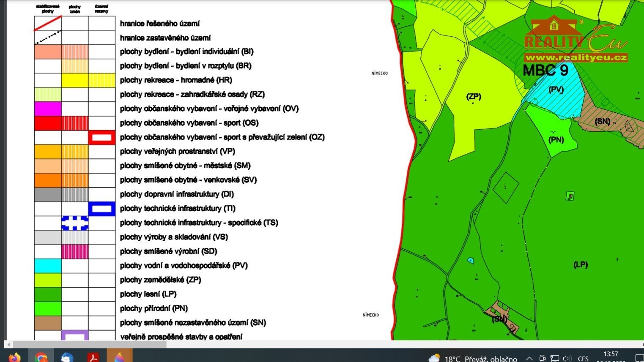Click the solid red OS sport swatch
The height and width of the screenshot is (362, 644).
pos(48,123)
